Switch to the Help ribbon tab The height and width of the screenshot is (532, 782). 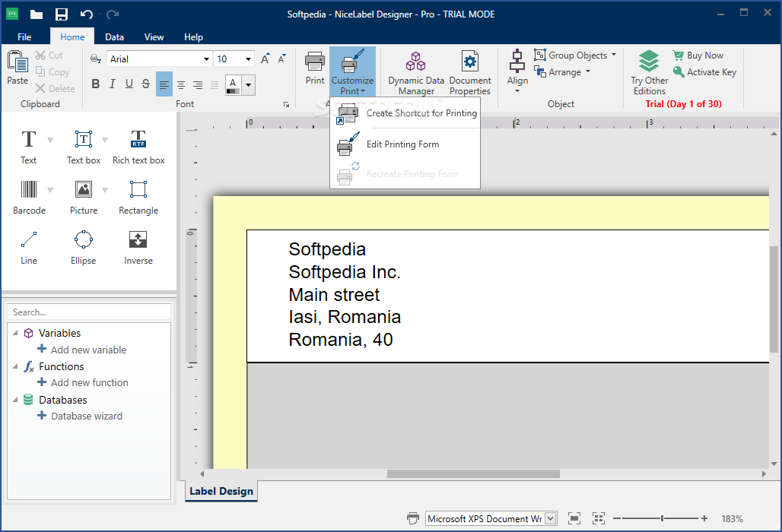(x=193, y=37)
